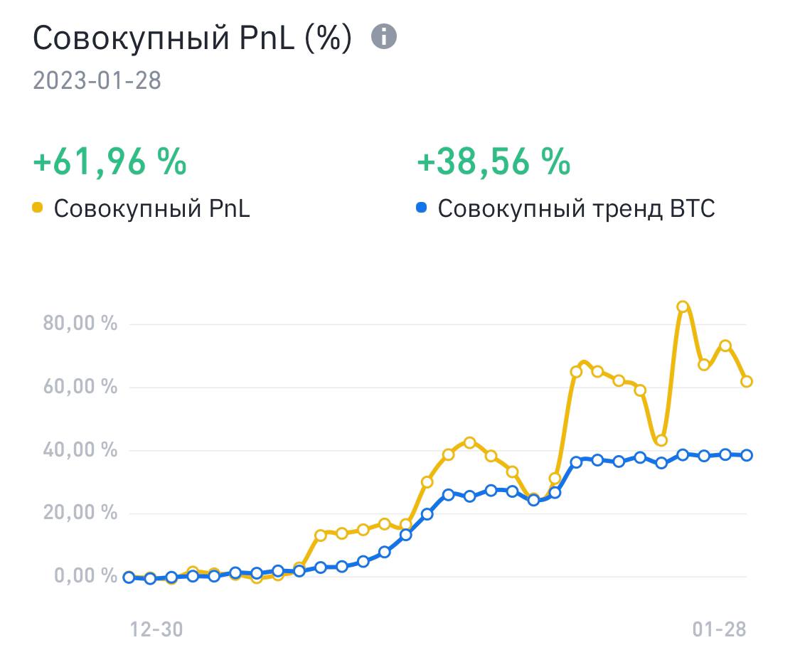Screen dimensions: 800x672
Task: Select the first data point at 12-30
Action: pos(129,577)
